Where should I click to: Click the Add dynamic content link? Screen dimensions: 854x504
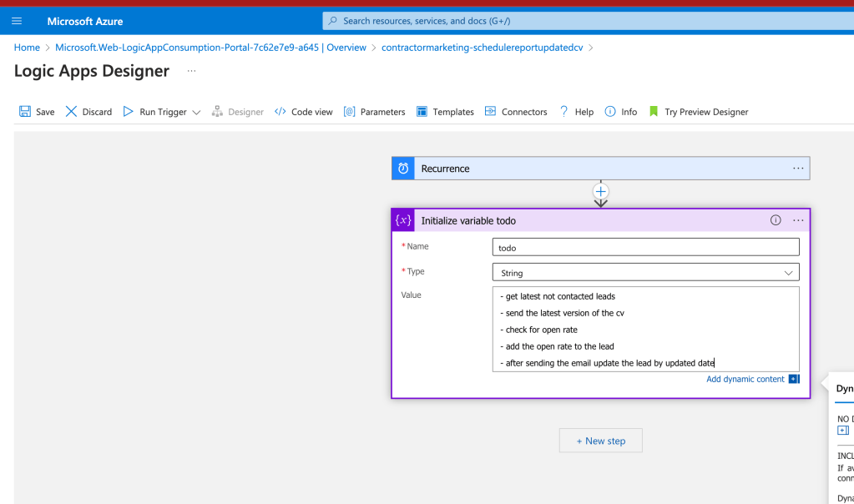point(745,379)
